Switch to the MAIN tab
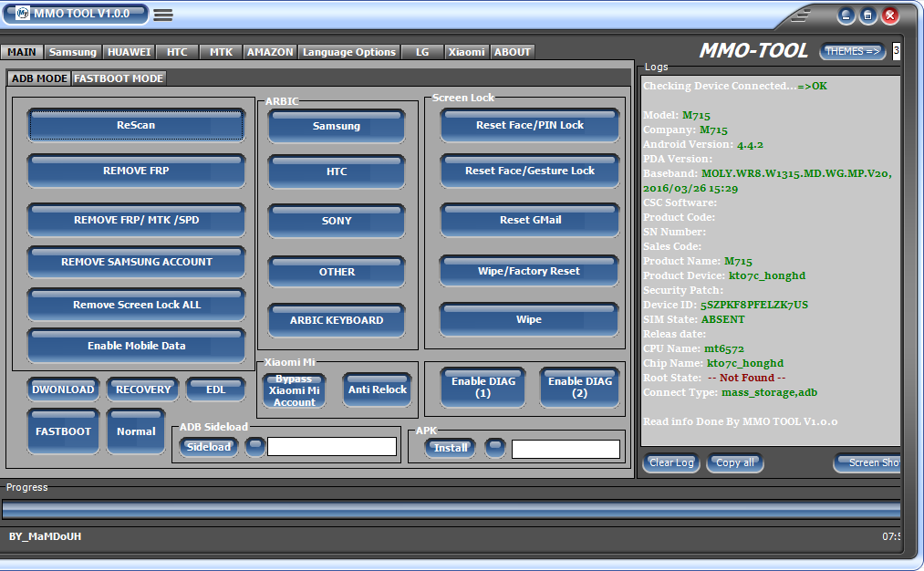 click(22, 52)
